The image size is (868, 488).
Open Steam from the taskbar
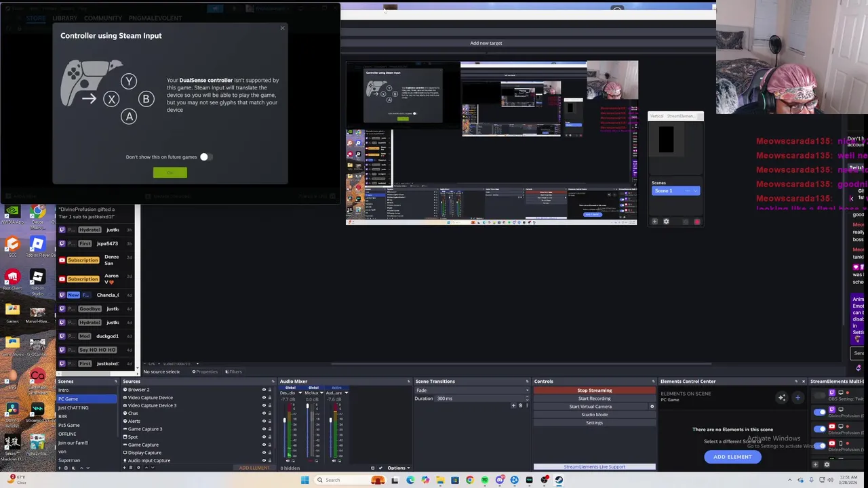[x=559, y=480]
